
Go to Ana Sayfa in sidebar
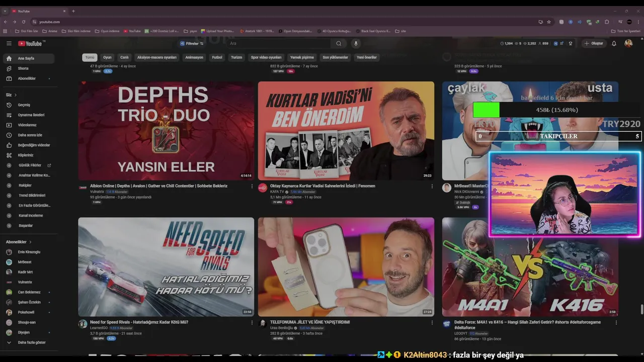28,58
